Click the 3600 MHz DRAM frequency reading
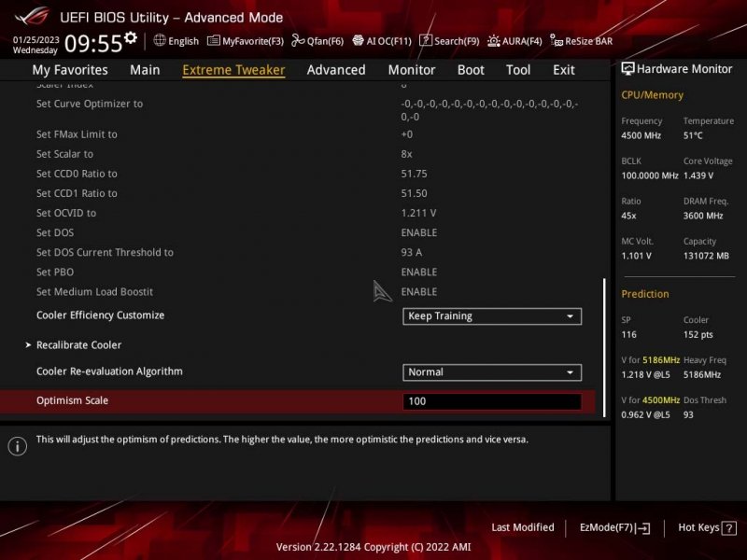 pyautogui.click(x=703, y=216)
